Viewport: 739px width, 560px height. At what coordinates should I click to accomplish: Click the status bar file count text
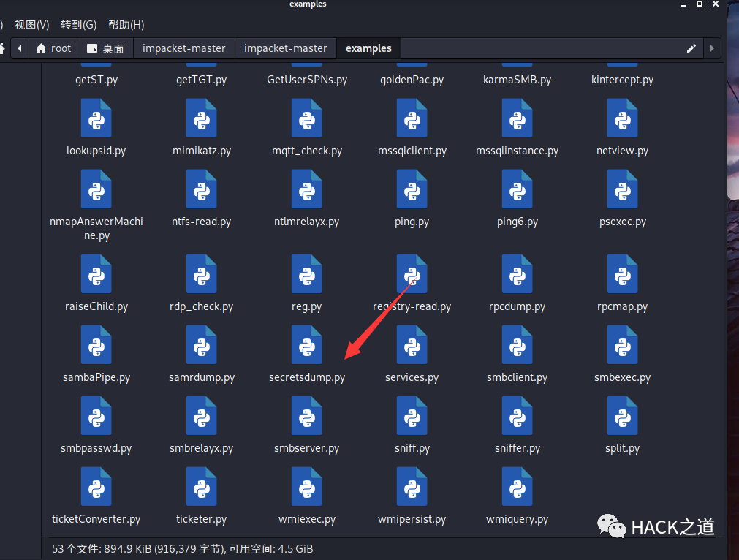pos(183,549)
